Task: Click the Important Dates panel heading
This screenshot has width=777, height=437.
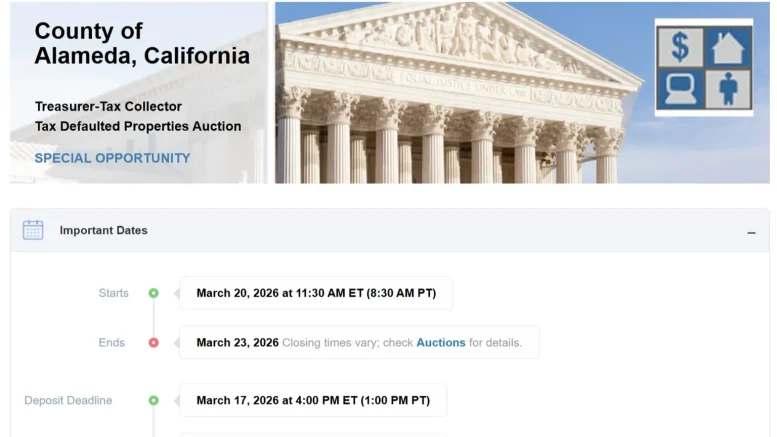Action: (103, 230)
